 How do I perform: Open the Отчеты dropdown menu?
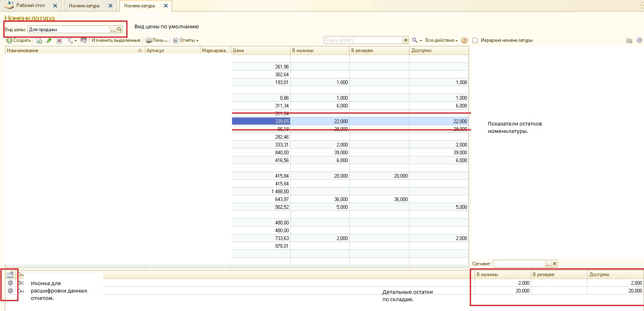click(186, 40)
